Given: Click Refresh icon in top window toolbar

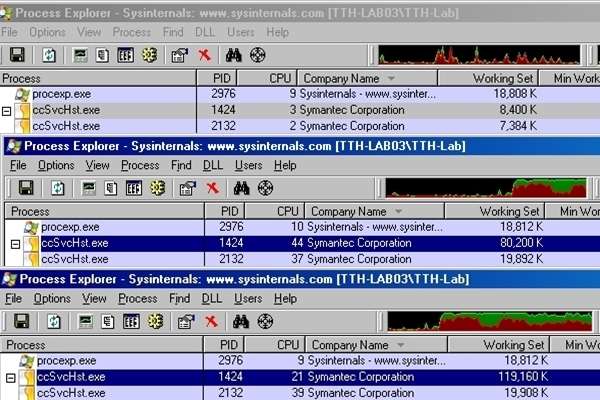Looking at the screenshot, I should click(49, 55).
